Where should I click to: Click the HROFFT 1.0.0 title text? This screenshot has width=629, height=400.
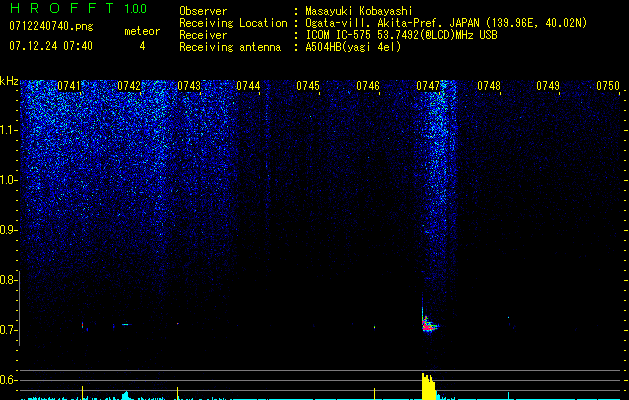tap(78, 8)
